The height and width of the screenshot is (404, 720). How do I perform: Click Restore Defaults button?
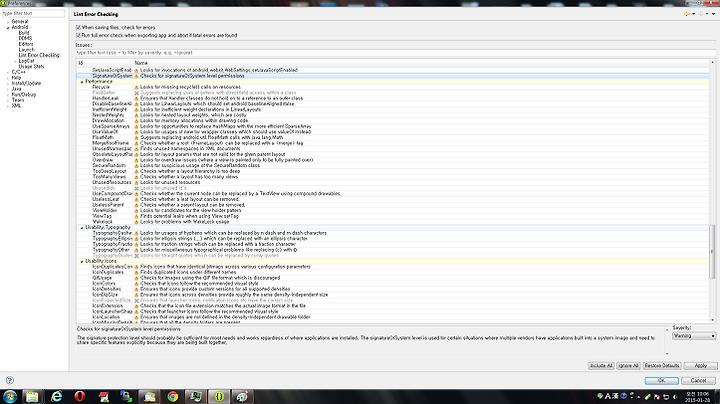662,366
